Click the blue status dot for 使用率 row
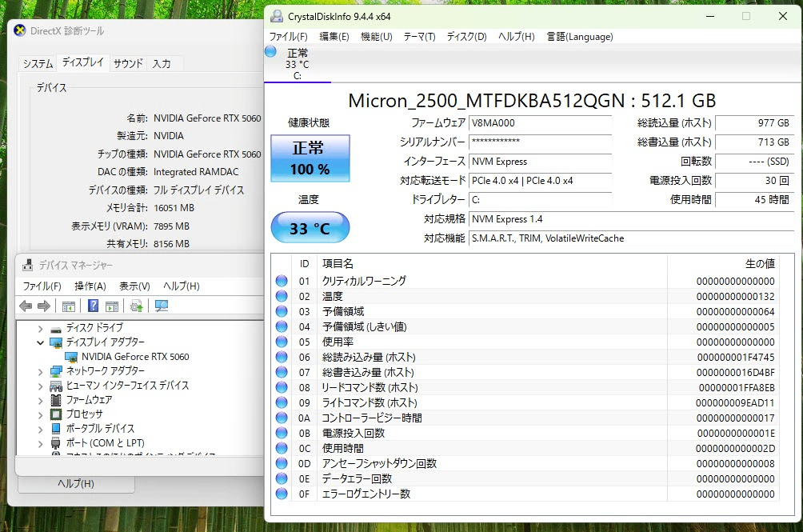The height and width of the screenshot is (532, 803). point(282,342)
